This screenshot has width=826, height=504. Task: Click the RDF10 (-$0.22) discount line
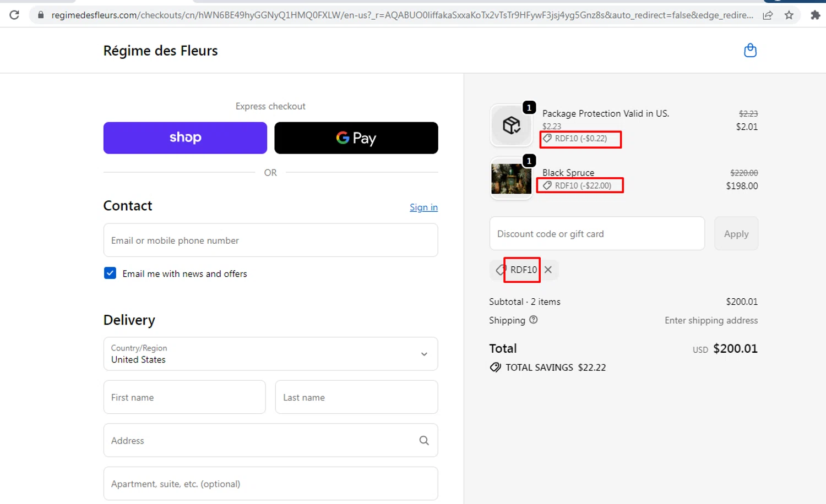click(575, 138)
